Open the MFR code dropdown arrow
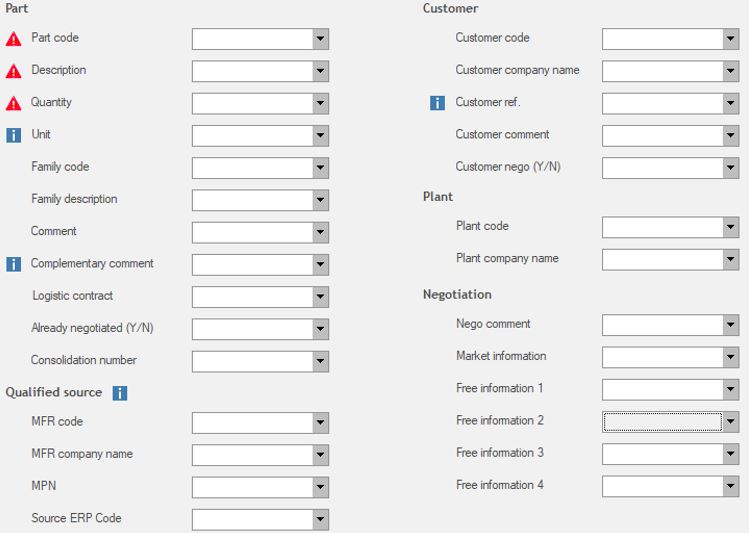This screenshot has width=749, height=533. tap(320, 424)
